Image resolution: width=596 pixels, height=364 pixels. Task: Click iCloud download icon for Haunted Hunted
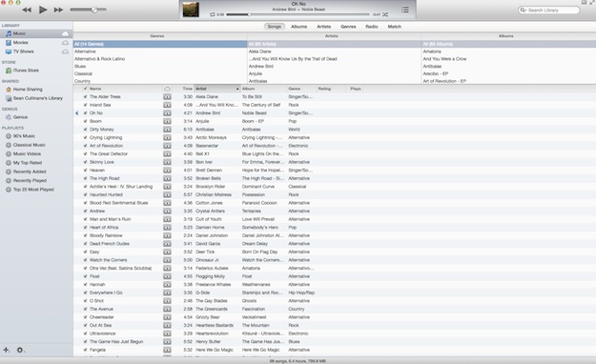click(167, 194)
